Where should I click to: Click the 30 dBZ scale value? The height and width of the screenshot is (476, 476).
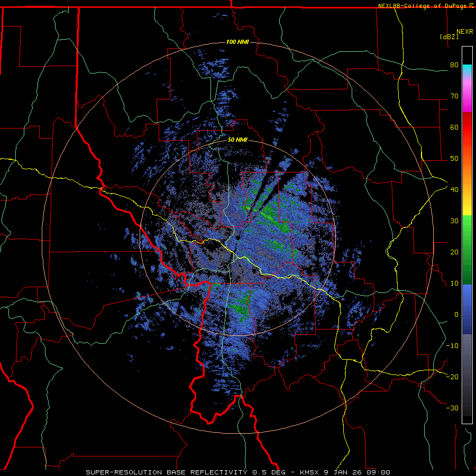click(454, 221)
